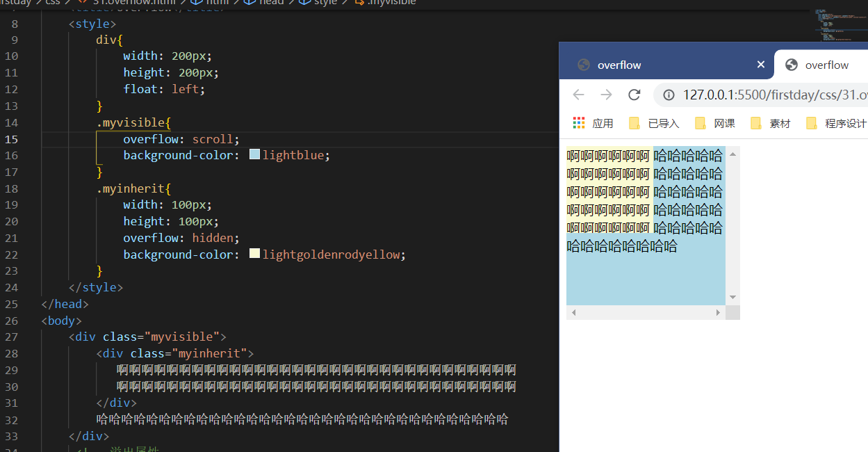The height and width of the screenshot is (452, 868).
Task: Click line number 17 in the editor gutter
Action: (12, 172)
